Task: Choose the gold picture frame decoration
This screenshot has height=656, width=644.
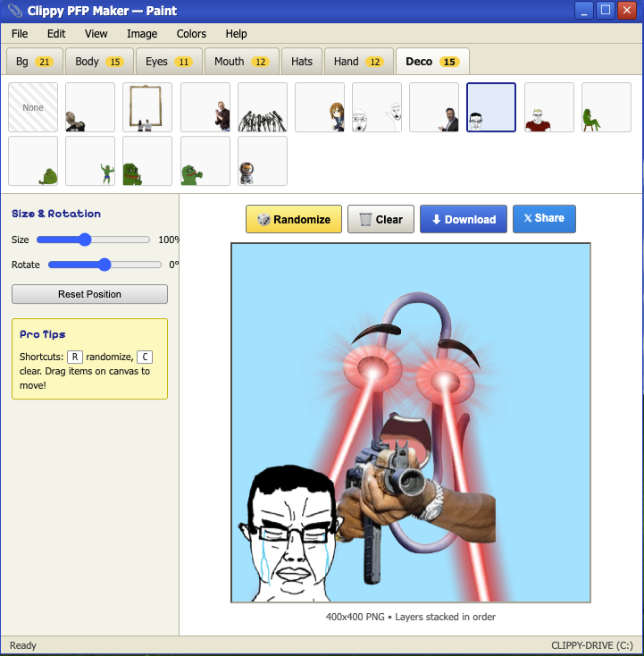Action: 147,107
